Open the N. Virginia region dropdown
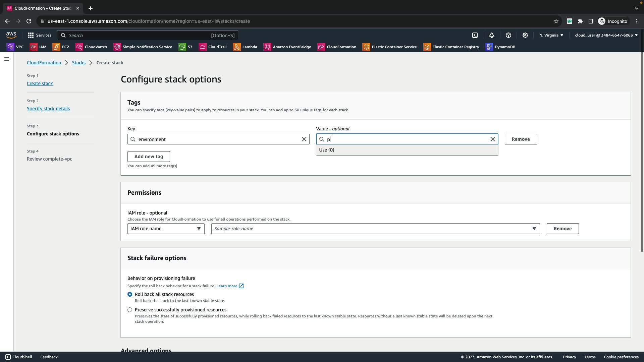 pos(551,35)
